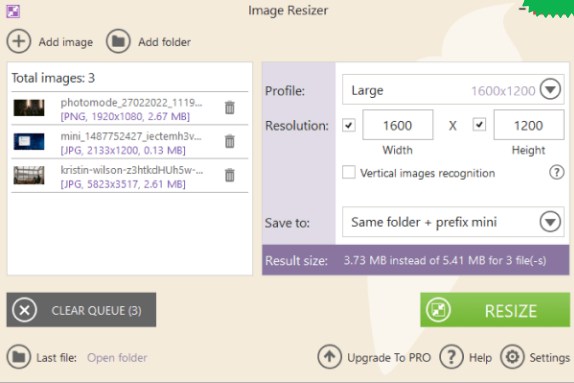Uncheck the Height resolution checkbox
Image resolution: width=574 pixels, height=383 pixels.
[x=480, y=124]
